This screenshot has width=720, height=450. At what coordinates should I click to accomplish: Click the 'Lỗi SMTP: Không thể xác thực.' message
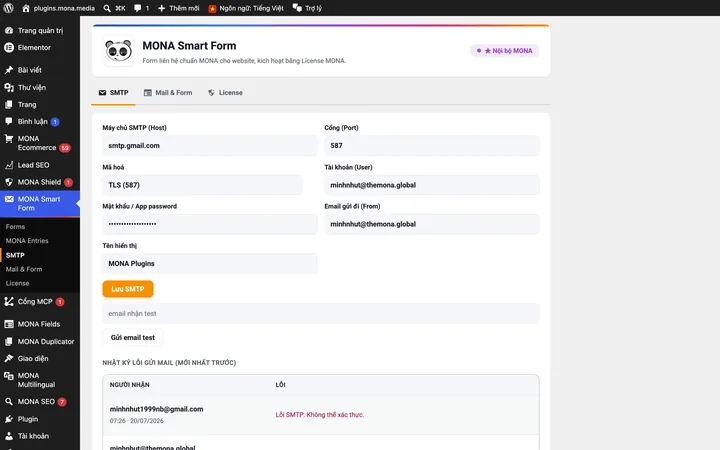320,415
